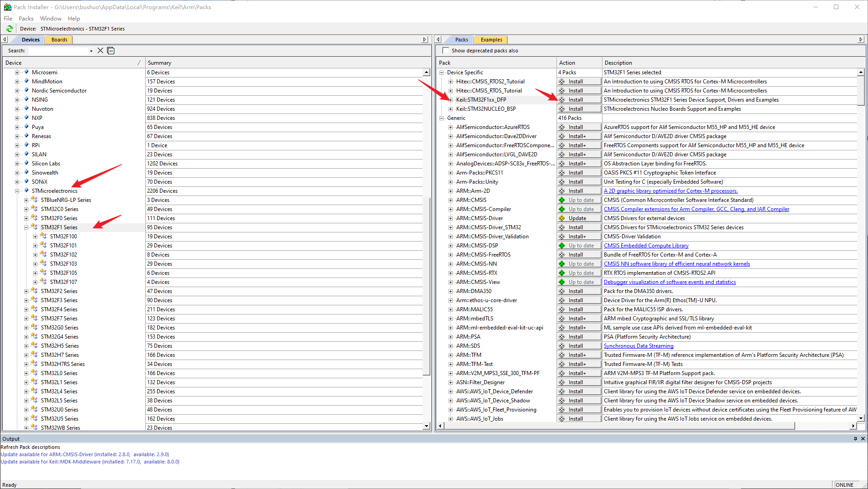This screenshot has width=868, height=489.
Task: Click the STMicroelectronics vendor diamond icon
Action: (26, 190)
